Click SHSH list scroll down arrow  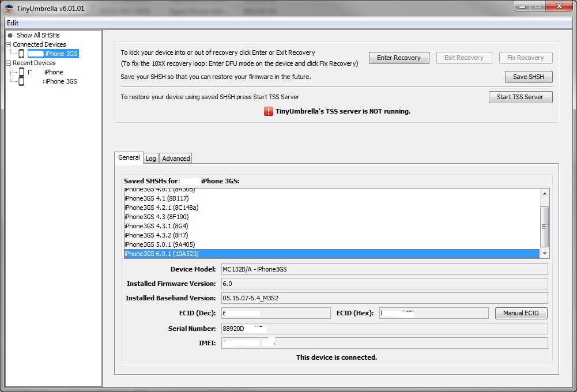[545, 253]
